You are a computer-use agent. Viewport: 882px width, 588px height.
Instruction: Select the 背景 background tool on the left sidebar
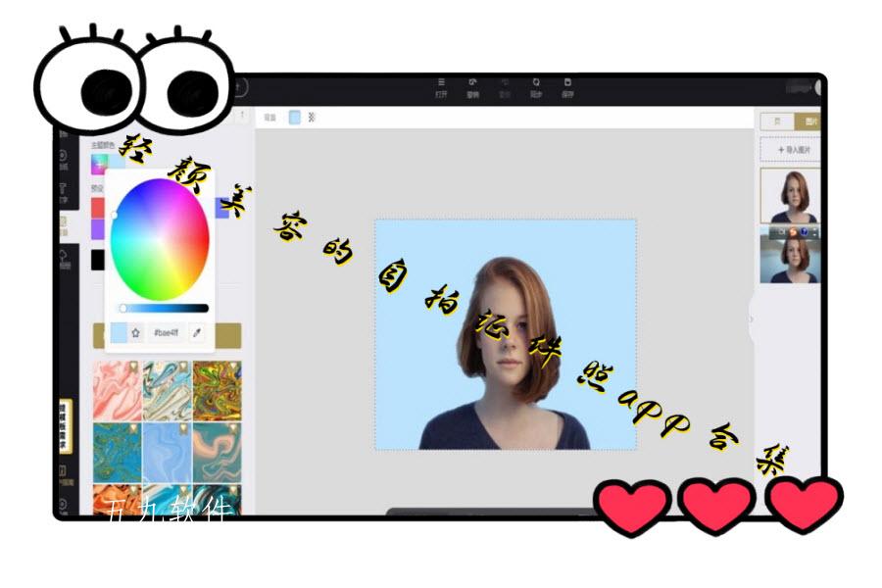click(x=64, y=225)
